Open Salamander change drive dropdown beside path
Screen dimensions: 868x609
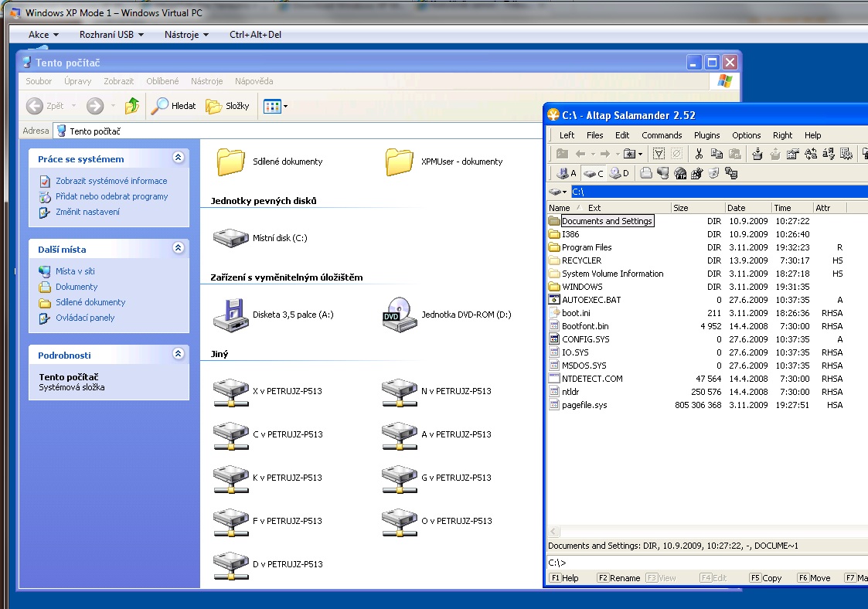557,192
